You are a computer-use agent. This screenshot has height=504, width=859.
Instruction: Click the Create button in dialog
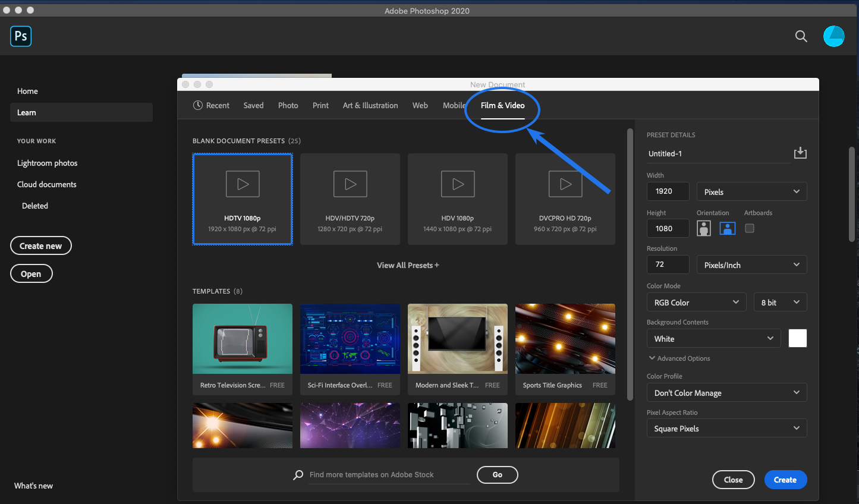(785, 480)
